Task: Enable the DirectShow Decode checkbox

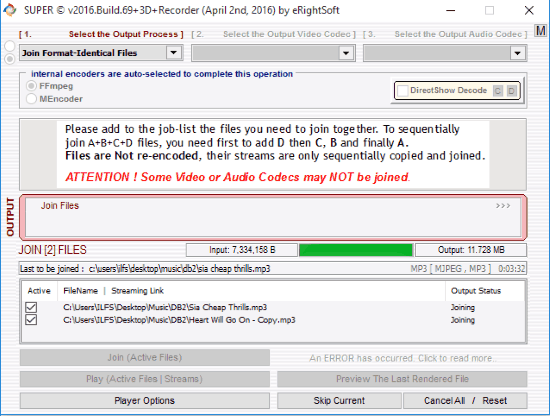Action: click(x=402, y=90)
